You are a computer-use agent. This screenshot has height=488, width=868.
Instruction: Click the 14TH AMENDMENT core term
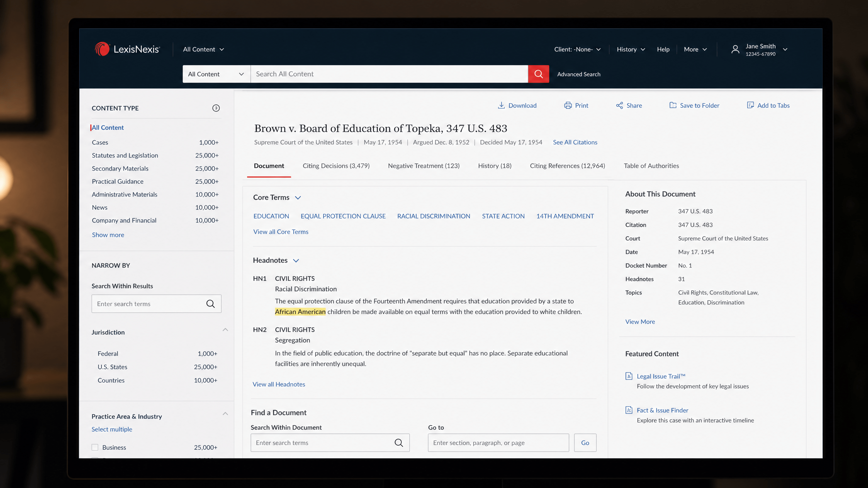point(565,216)
